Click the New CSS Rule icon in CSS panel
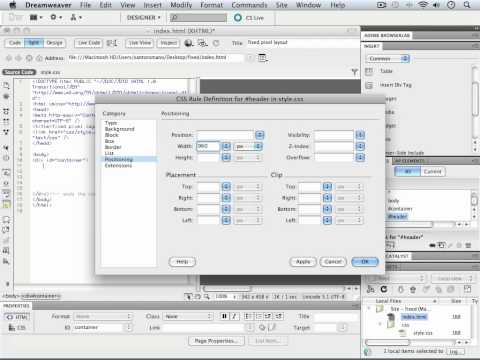This screenshot has height=360, width=480. (441, 245)
